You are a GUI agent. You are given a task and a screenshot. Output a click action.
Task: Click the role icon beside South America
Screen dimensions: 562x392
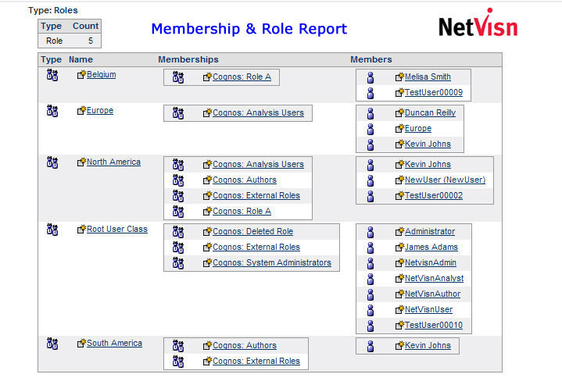52,344
